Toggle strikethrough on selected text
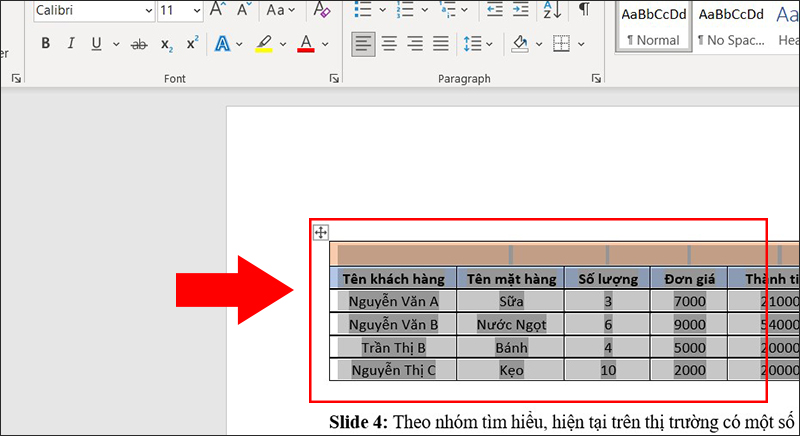The height and width of the screenshot is (436, 800). point(139,44)
